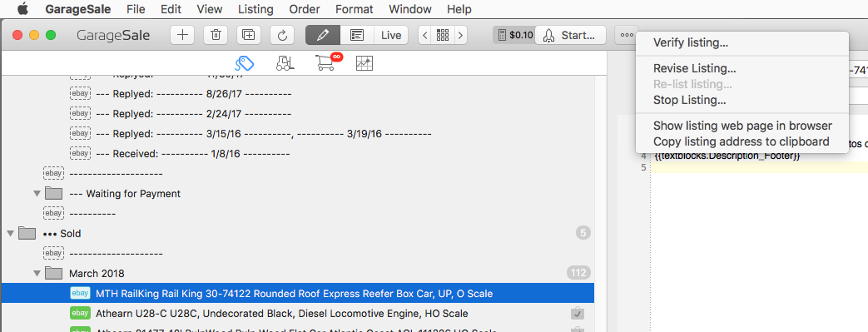The width and height of the screenshot is (868, 332).
Task: Click ebay template icon beside Received 1/8/16
Action: (x=80, y=153)
